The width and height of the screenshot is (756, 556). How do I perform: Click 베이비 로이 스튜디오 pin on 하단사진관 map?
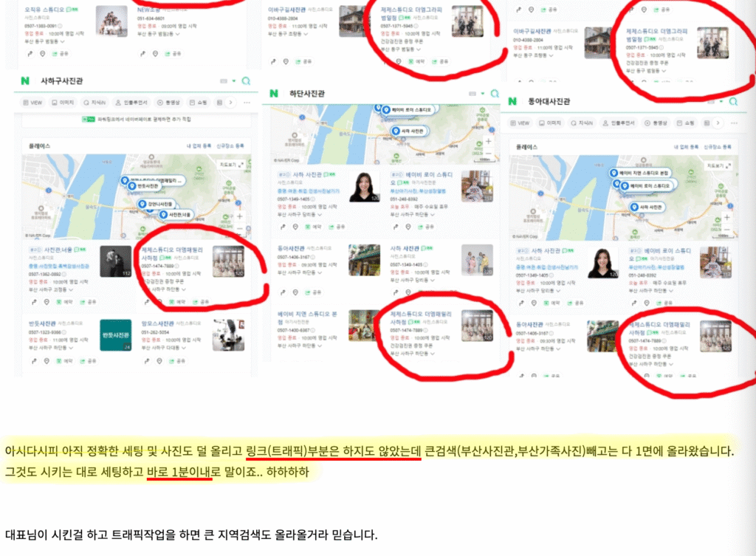coord(406,109)
